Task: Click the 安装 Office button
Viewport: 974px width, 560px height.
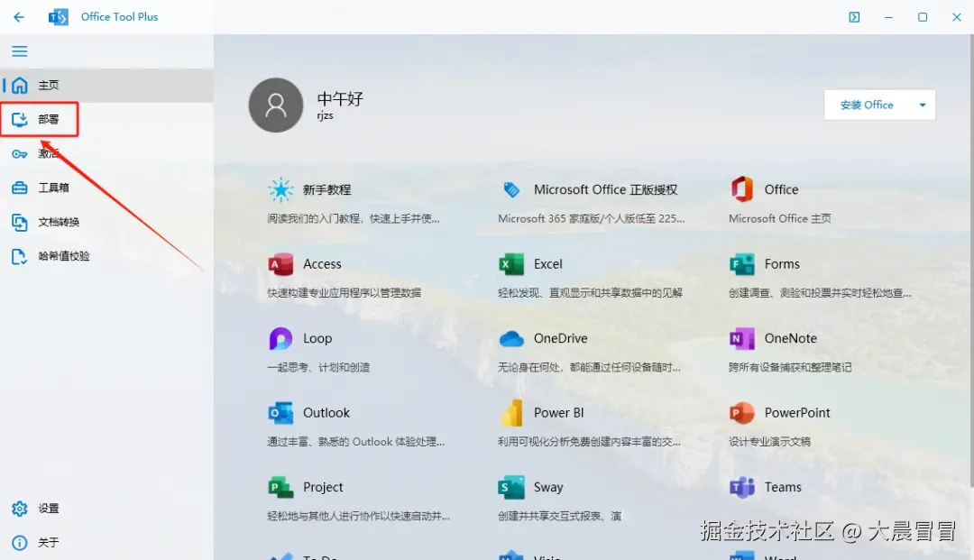Action: [868, 105]
